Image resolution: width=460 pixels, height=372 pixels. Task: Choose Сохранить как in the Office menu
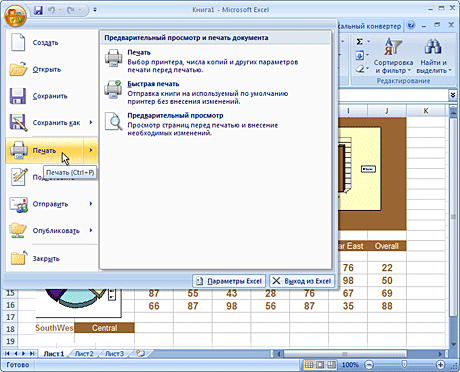click(45, 123)
